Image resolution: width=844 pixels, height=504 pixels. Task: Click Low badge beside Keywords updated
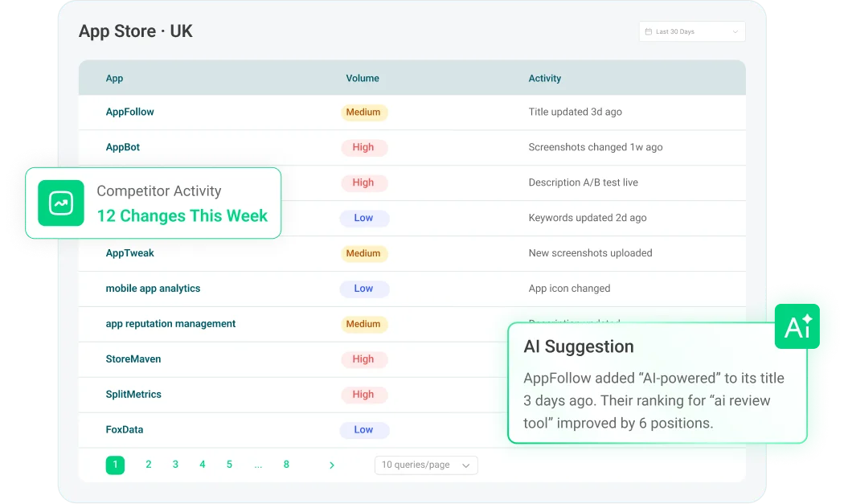(364, 218)
